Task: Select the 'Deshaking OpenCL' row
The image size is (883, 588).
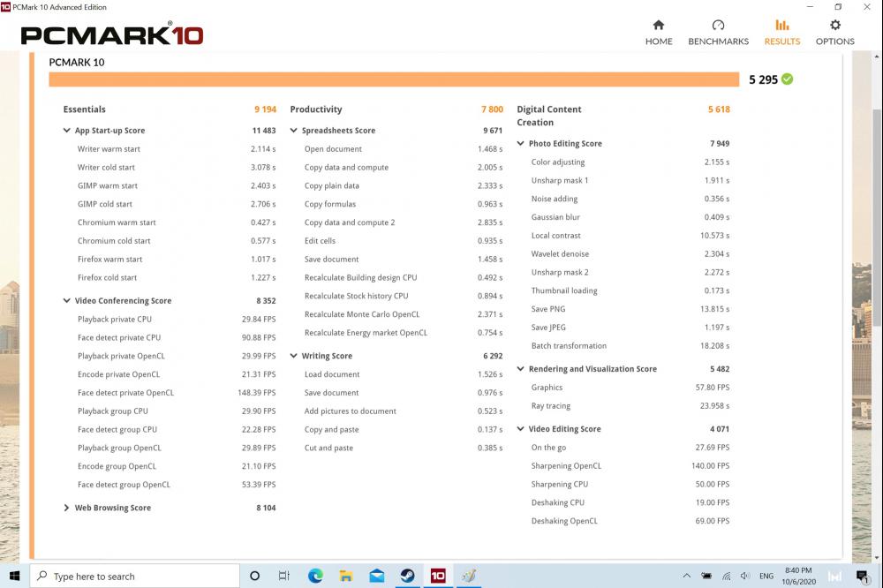Action: [630, 521]
